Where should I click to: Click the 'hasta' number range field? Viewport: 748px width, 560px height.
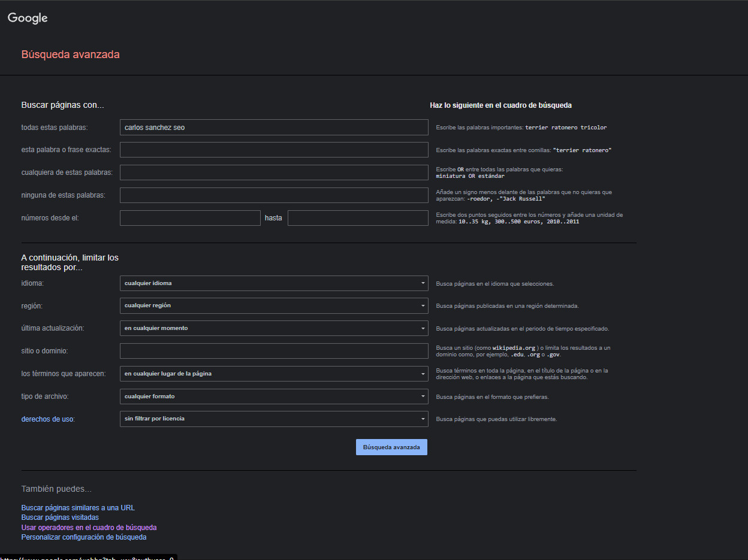[x=358, y=218]
